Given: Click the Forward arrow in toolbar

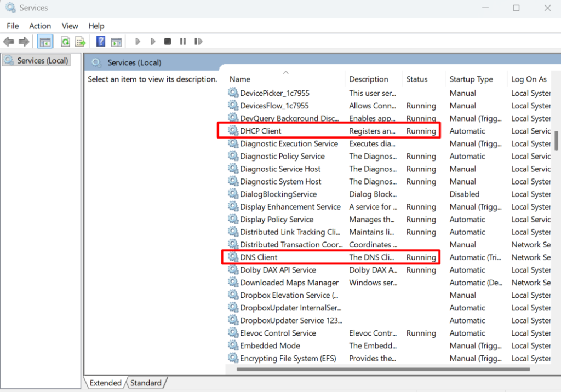Looking at the screenshot, I should pos(24,42).
